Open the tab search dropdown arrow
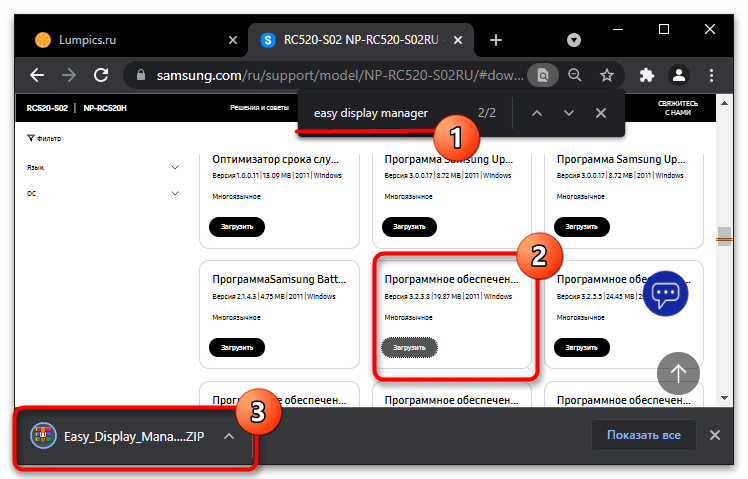The width and height of the screenshot is (748, 479). tap(574, 40)
